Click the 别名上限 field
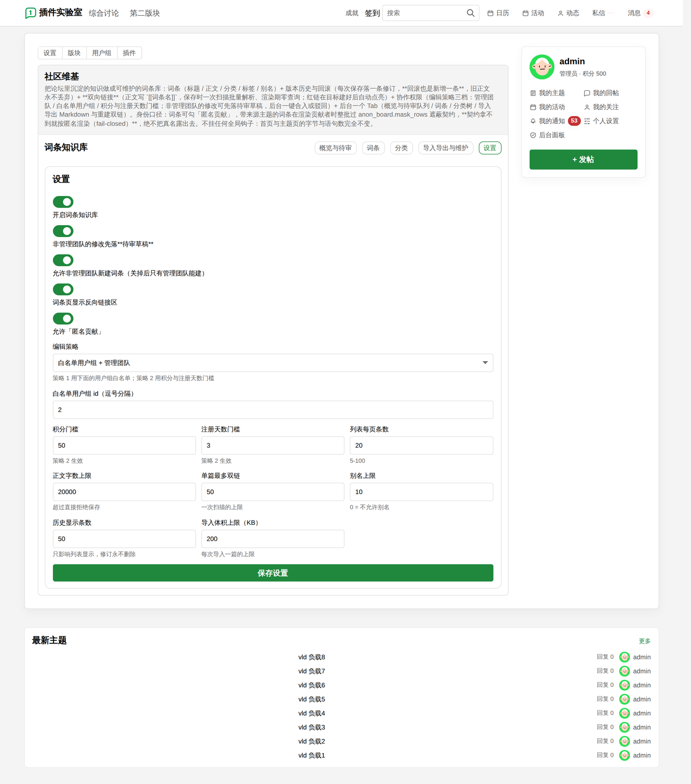Image resolution: width=691 pixels, height=784 pixels. coord(422,492)
